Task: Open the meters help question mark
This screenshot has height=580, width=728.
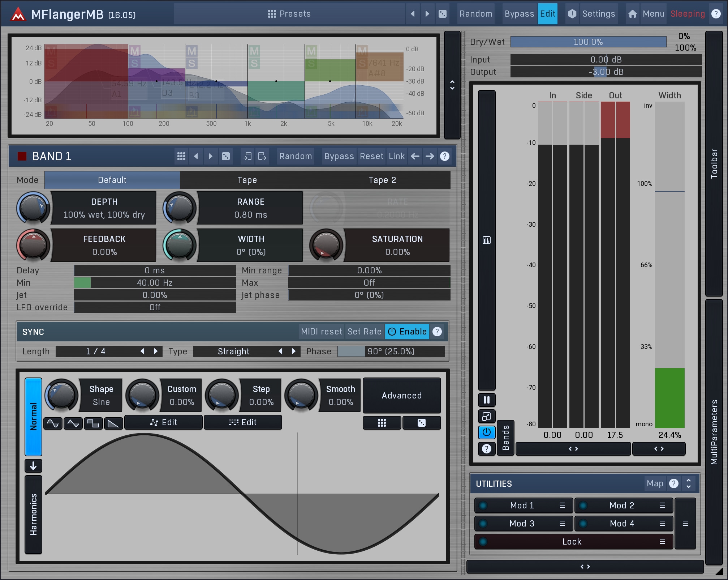Action: [487, 449]
